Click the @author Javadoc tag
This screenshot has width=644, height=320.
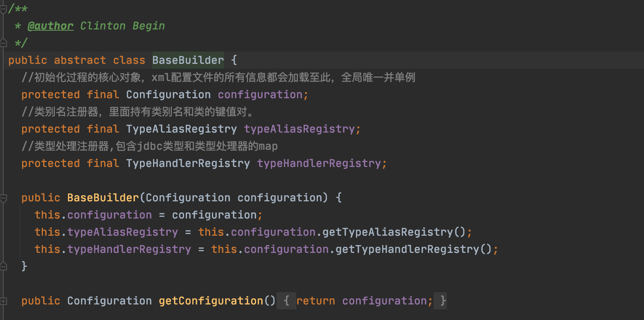point(50,26)
